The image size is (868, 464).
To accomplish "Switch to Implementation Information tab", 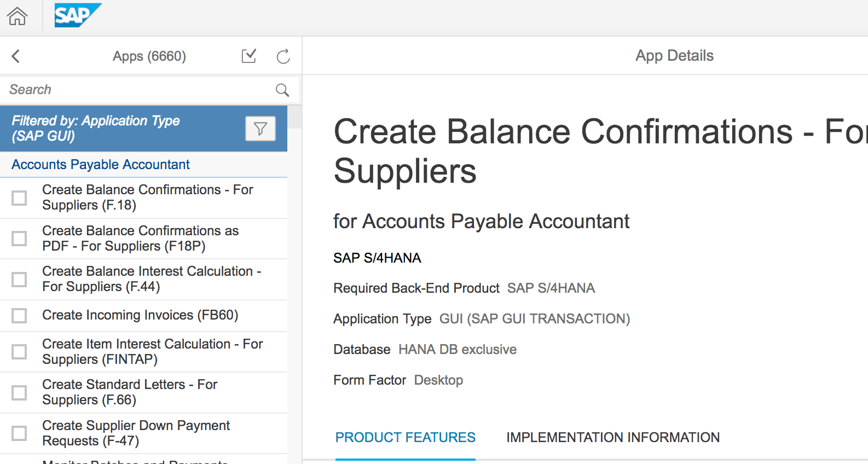I will coord(613,437).
